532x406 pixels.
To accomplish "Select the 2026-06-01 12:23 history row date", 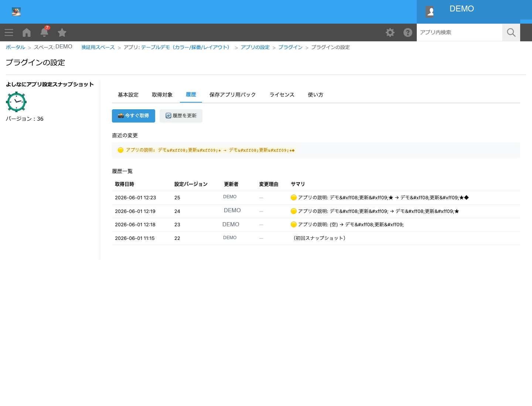I will pyautogui.click(x=135, y=198).
